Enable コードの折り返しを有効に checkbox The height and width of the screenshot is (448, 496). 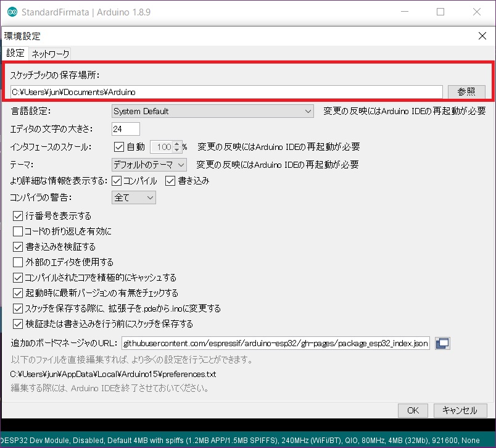[18, 231]
